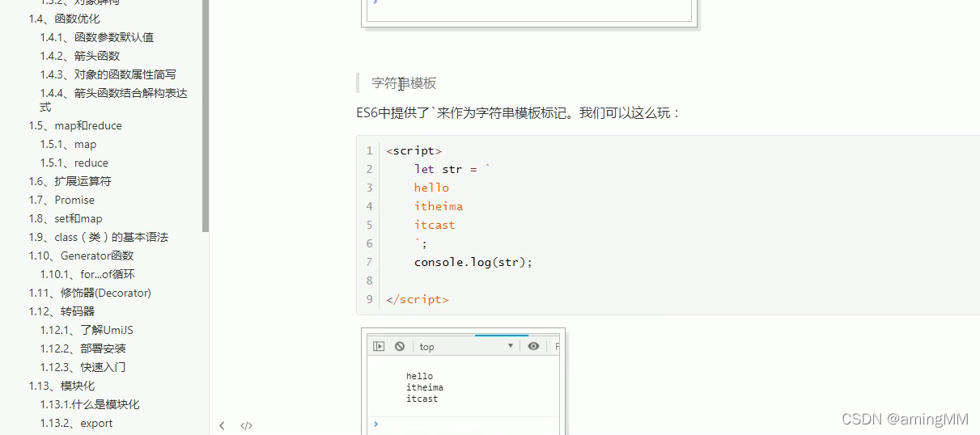This screenshot has height=435, width=980.
Task: Jump to 1.6、扩展运算符
Action: coord(70,181)
